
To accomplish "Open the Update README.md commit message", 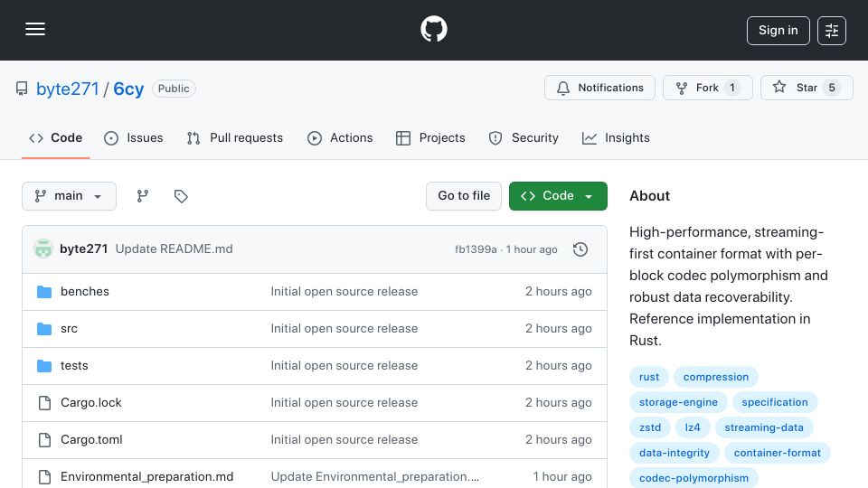I will click(174, 249).
